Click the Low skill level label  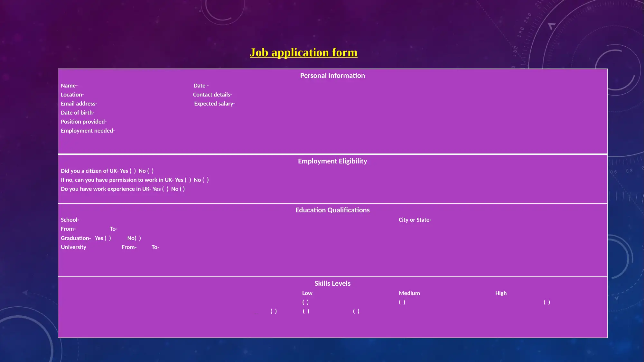coord(307,293)
